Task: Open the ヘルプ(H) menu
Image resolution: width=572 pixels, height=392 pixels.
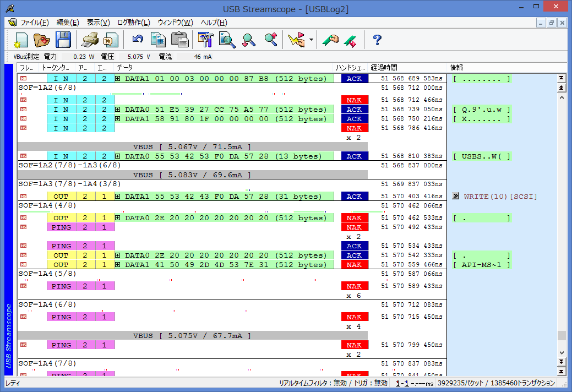Action: coord(214,23)
